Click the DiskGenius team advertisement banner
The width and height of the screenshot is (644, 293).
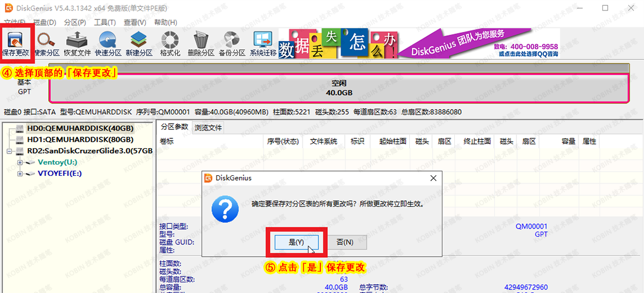tap(419, 43)
